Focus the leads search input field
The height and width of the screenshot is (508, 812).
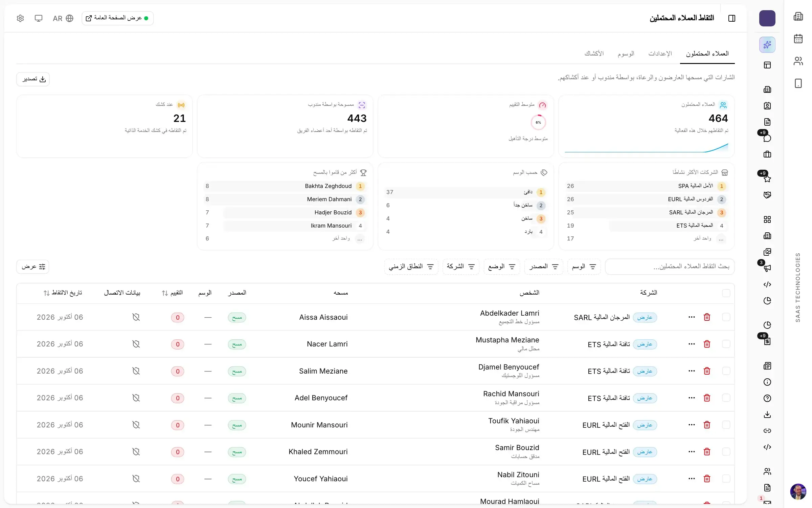(670, 267)
